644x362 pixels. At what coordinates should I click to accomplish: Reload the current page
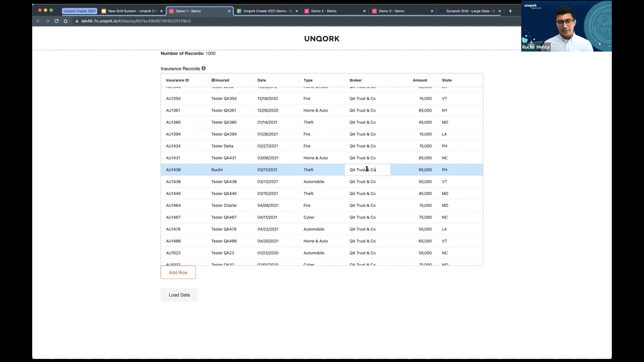(x=56, y=21)
